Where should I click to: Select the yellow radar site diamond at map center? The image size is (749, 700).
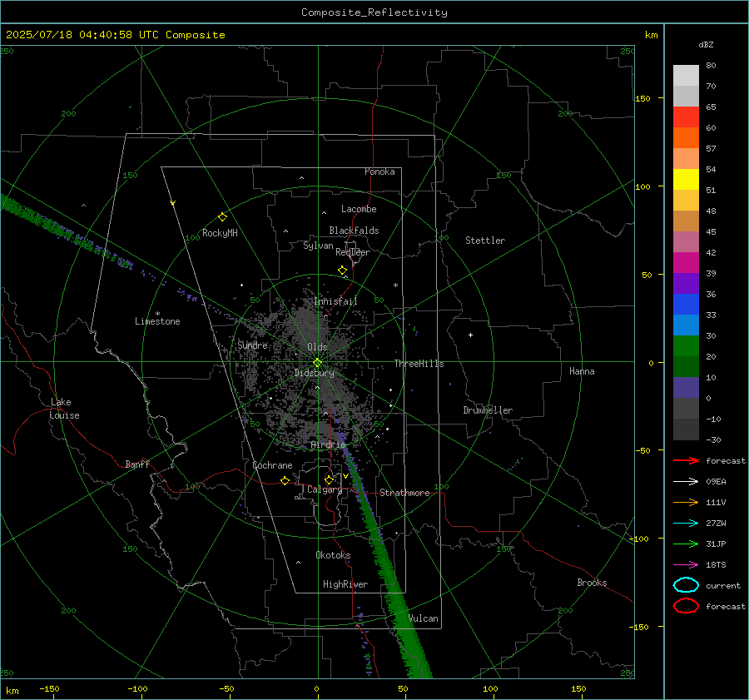tap(318, 363)
